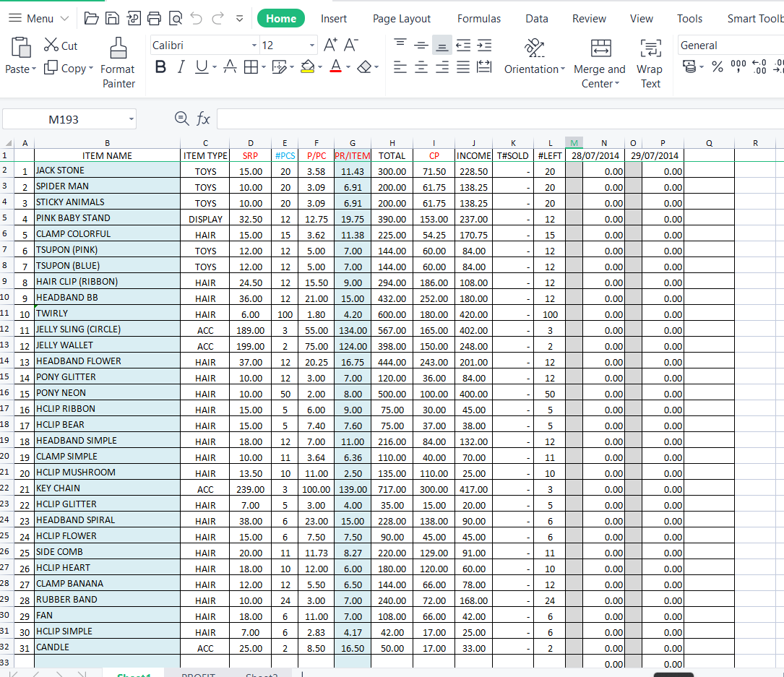Click the select-all corner triangle
784x677 pixels.
point(8,143)
